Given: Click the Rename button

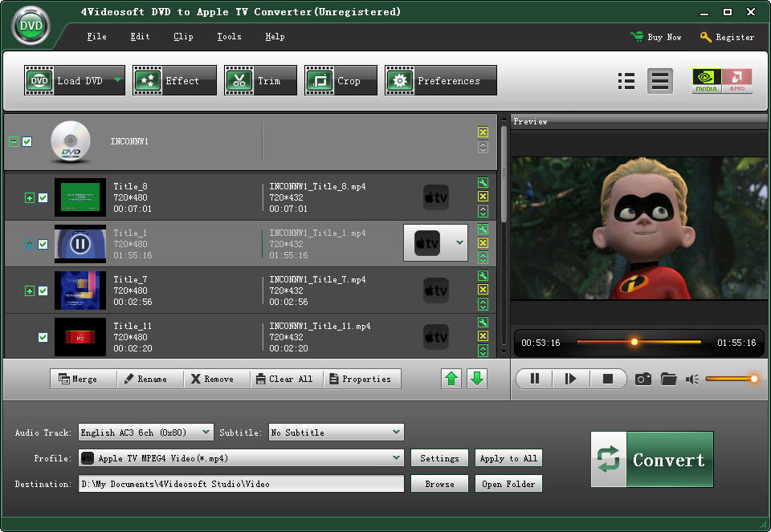Looking at the screenshot, I should (x=150, y=379).
